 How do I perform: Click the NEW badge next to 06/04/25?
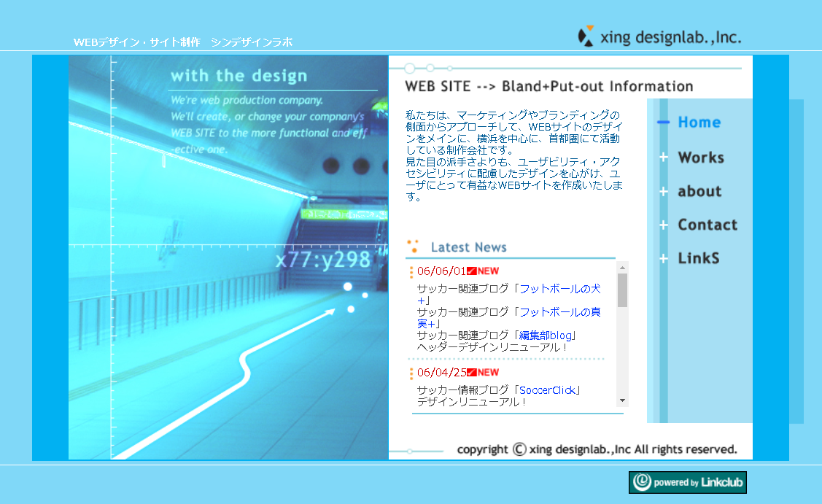tap(483, 373)
